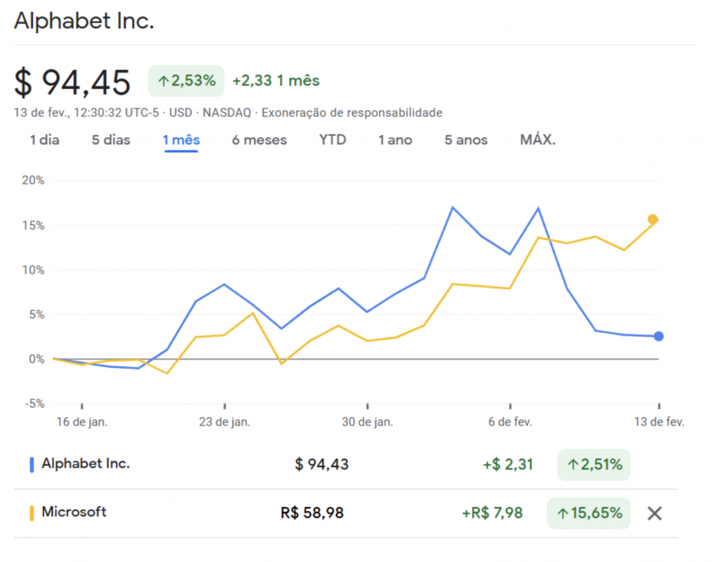The image size is (728, 562).
Task: Click the 5% y-axis label
Action: point(36,314)
